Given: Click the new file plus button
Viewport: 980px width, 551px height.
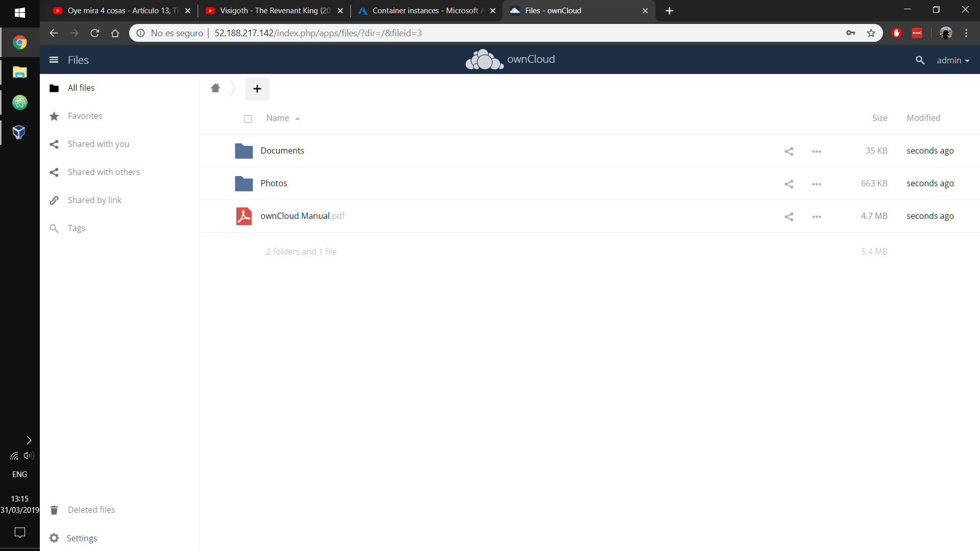Looking at the screenshot, I should point(257,89).
